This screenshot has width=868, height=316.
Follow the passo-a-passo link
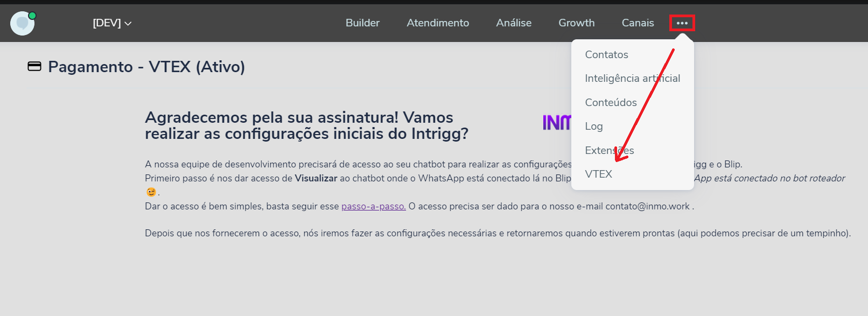click(374, 206)
